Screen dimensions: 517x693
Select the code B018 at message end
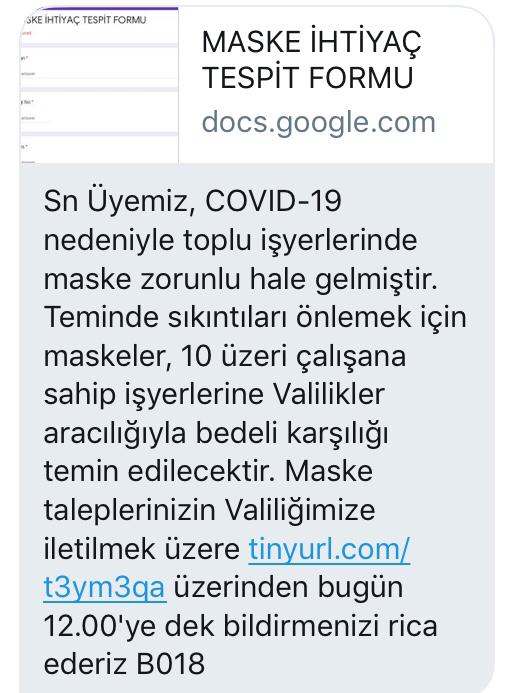170,665
